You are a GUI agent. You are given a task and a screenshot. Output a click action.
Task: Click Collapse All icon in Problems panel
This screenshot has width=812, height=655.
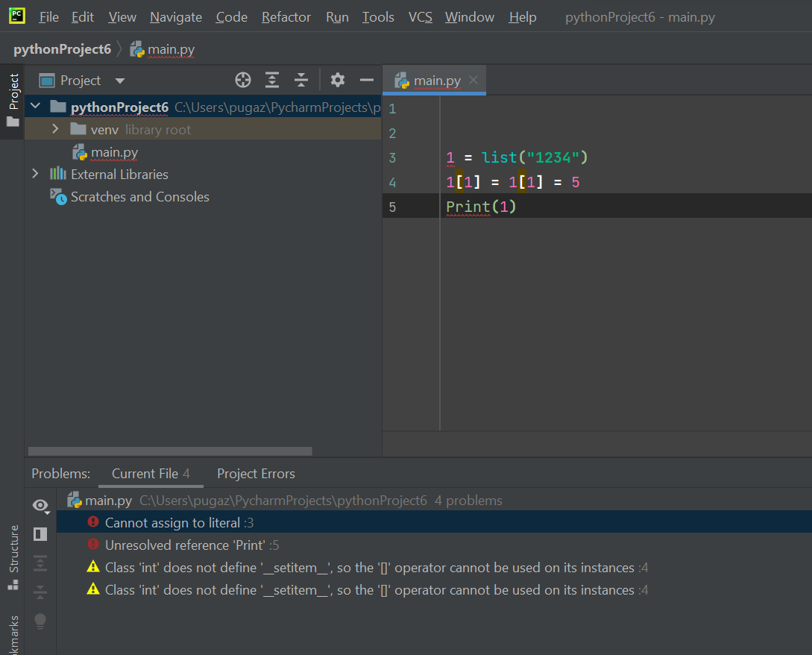click(x=40, y=592)
